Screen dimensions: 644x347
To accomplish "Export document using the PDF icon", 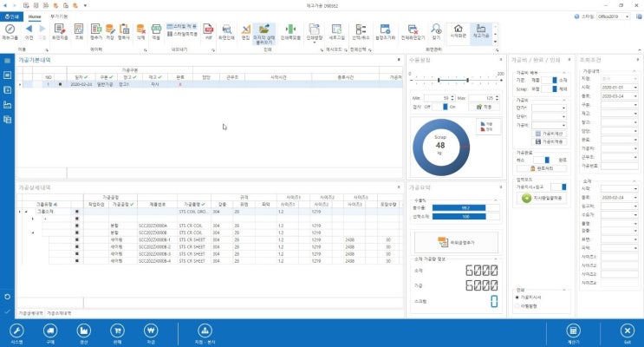I will [x=209, y=31].
